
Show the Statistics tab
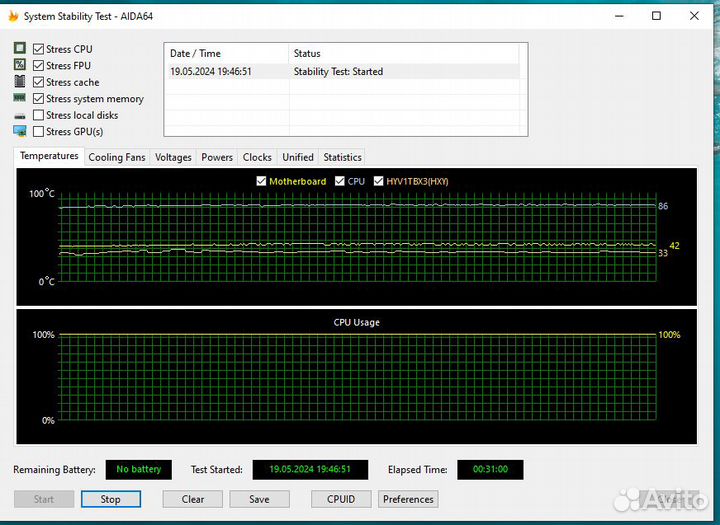[x=343, y=157]
